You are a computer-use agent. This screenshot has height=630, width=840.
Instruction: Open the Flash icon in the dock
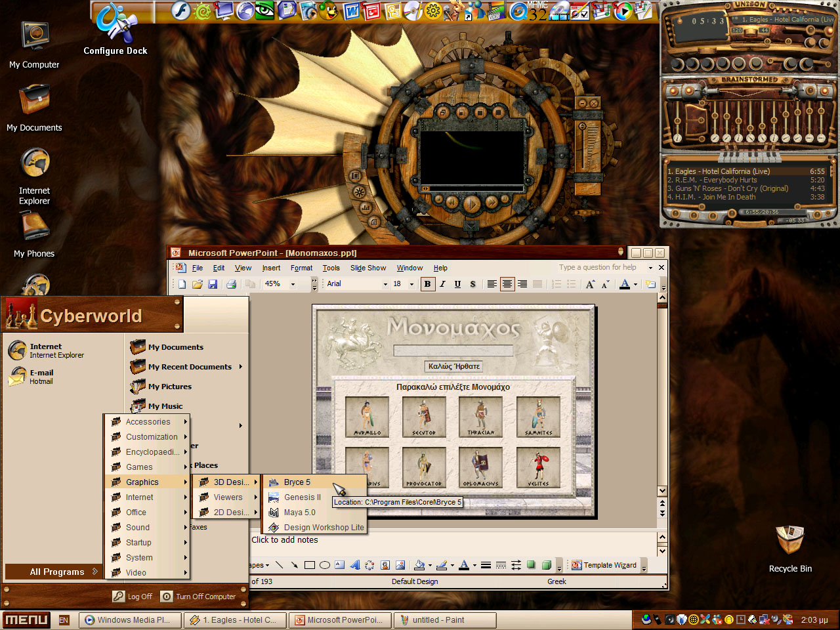point(181,10)
